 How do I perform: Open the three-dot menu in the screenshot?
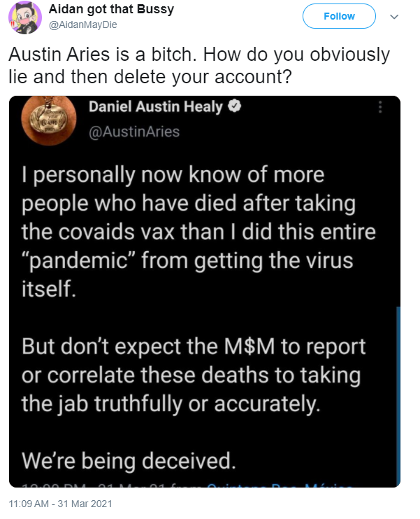tap(380, 108)
